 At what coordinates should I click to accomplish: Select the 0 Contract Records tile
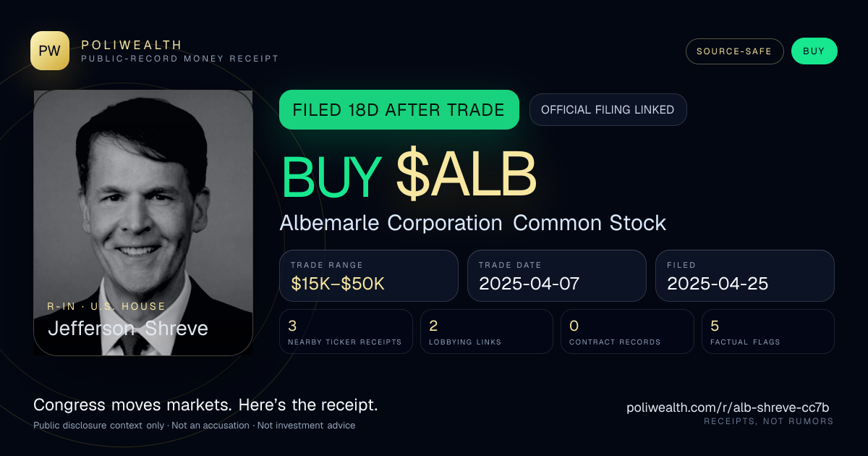tap(626, 332)
